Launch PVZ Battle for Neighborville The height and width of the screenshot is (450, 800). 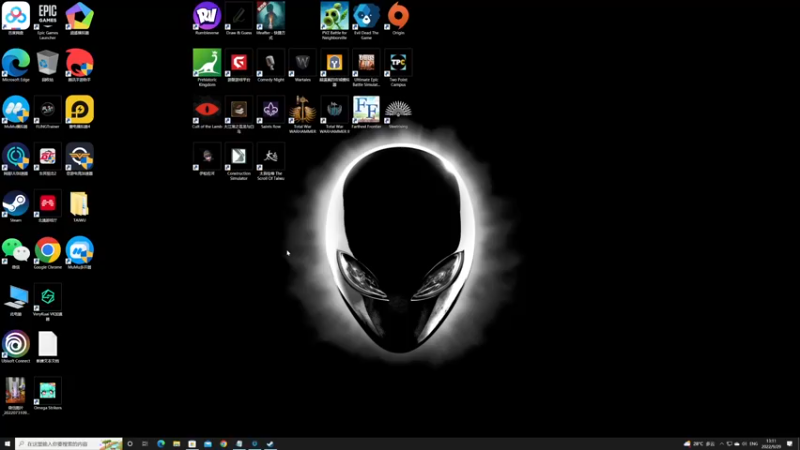pyautogui.click(x=334, y=20)
